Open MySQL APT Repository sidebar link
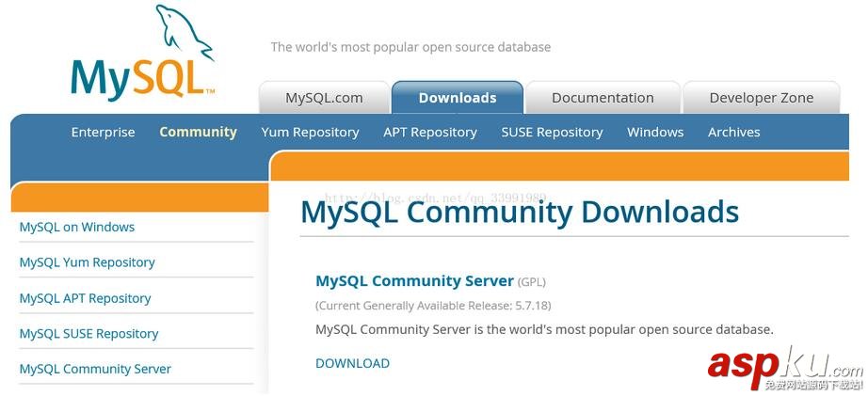Screen dimensions: 868x396 pyautogui.click(x=86, y=298)
